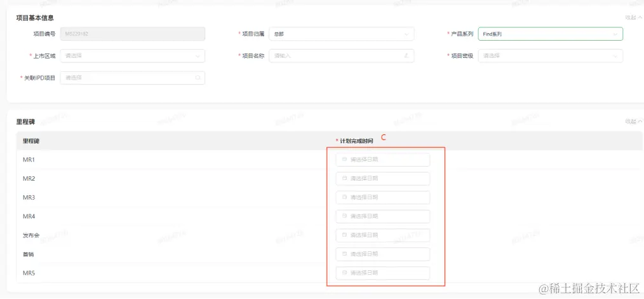This screenshot has height=299, width=644.
Task: Select the MR2 planned completion date picker
Action: [x=383, y=179]
